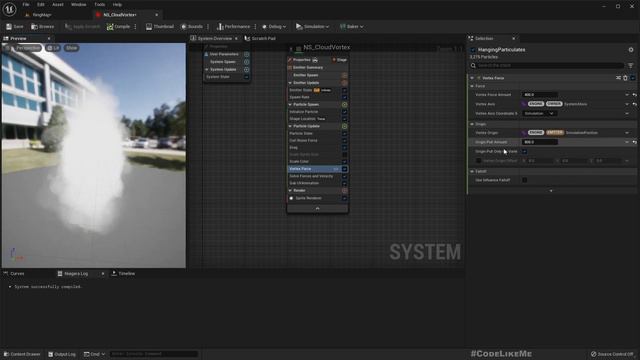Open the Edit menu
This screenshot has height=360, width=640.
pyautogui.click(x=41, y=4)
